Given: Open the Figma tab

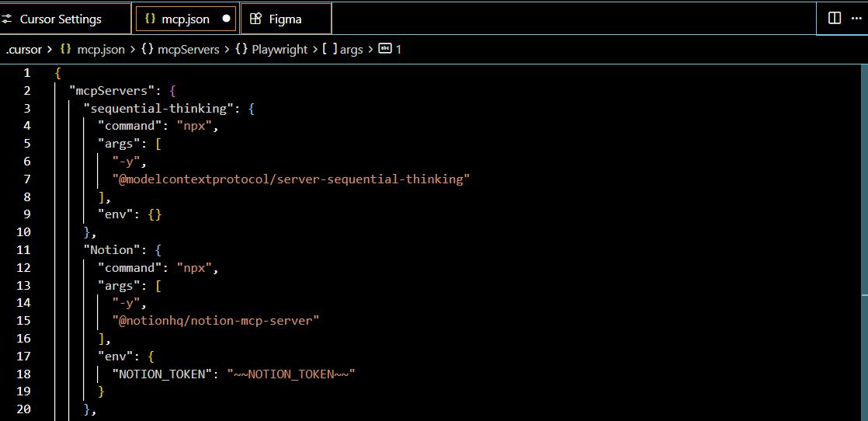Looking at the screenshot, I should coord(286,19).
